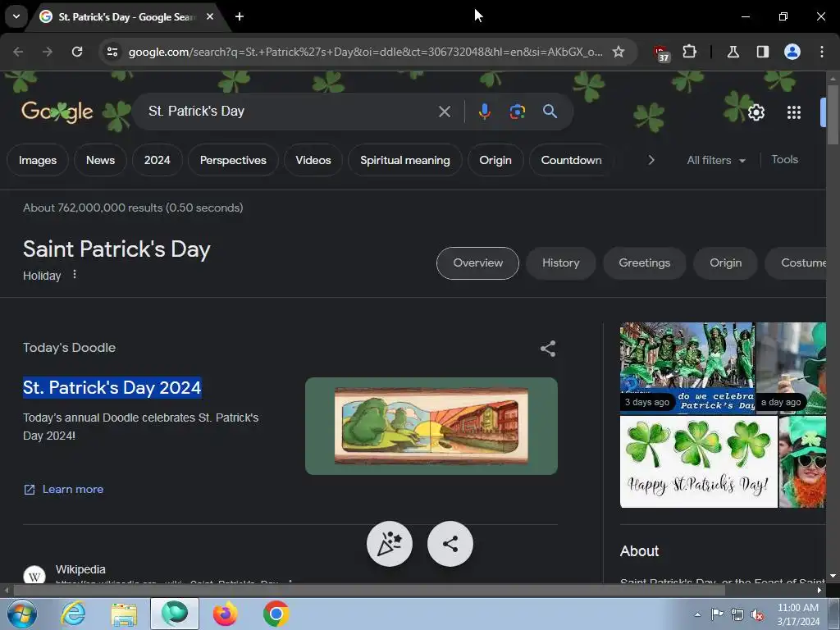
Task: Open the Windows Start button
Action: point(21,614)
